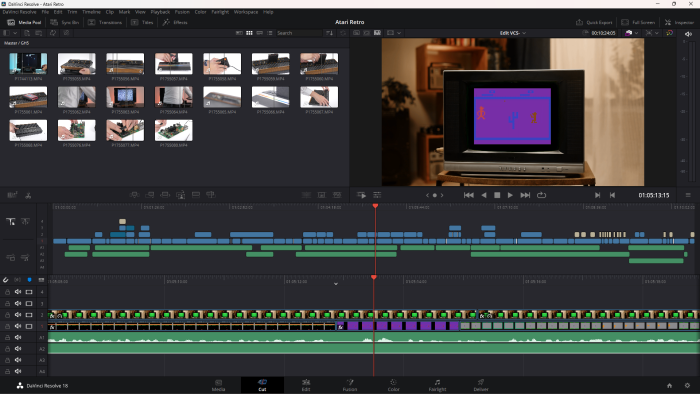
Task: Switch to the Media page tab
Action: click(x=218, y=385)
